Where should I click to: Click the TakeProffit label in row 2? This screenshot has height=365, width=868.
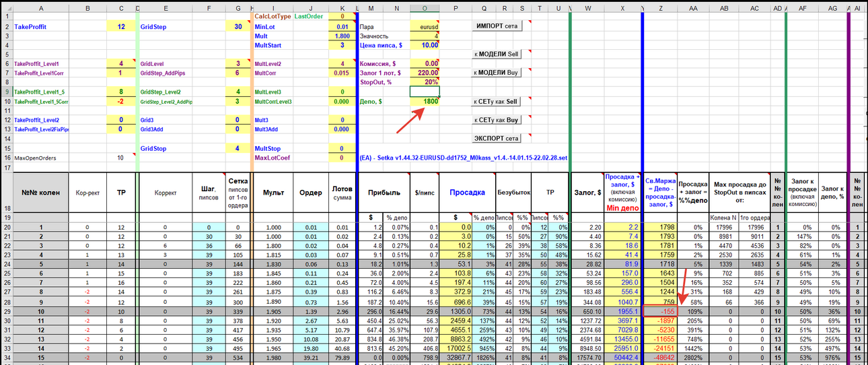[x=31, y=27]
